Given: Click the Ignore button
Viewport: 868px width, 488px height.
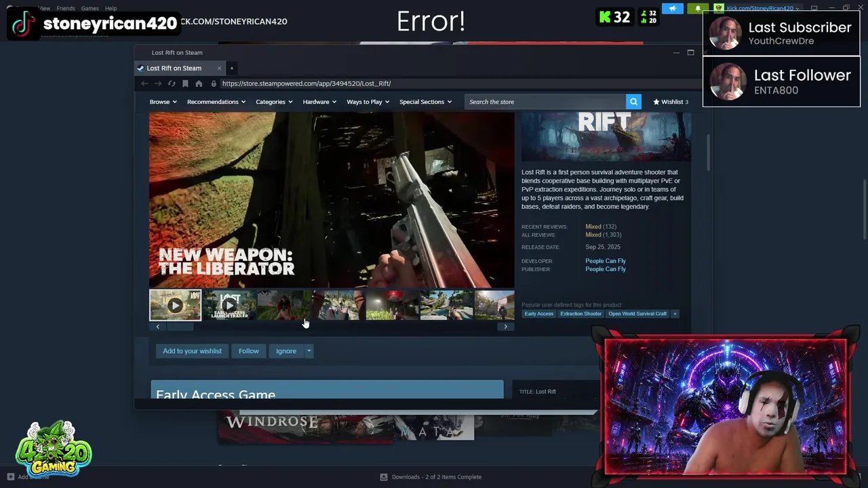Looking at the screenshot, I should point(286,351).
